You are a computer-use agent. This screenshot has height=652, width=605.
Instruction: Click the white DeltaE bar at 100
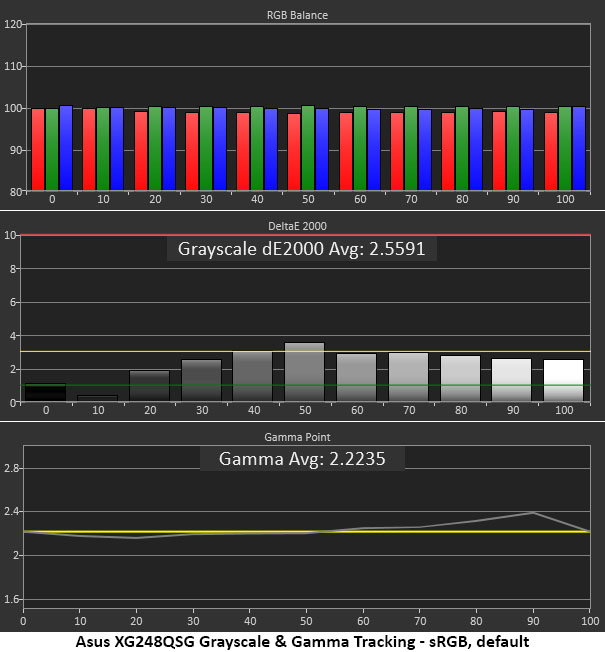click(x=564, y=380)
